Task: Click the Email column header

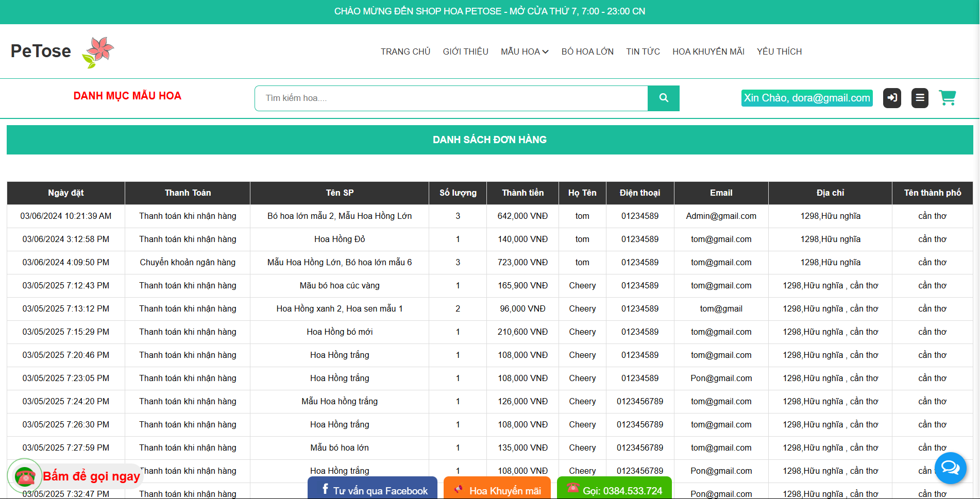Action: coord(721,193)
